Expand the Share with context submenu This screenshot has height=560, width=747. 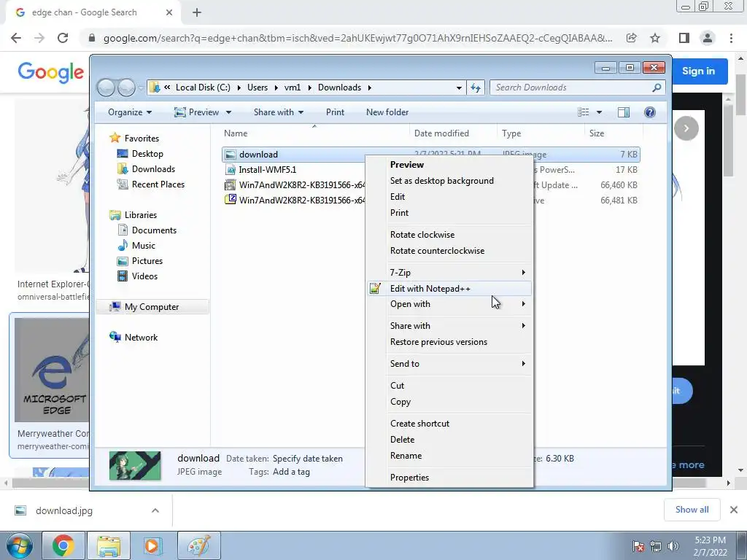pos(449,326)
